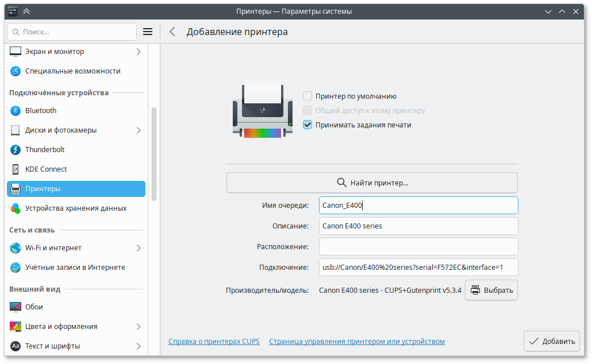Open Учётные записи в Интернете

(75, 268)
